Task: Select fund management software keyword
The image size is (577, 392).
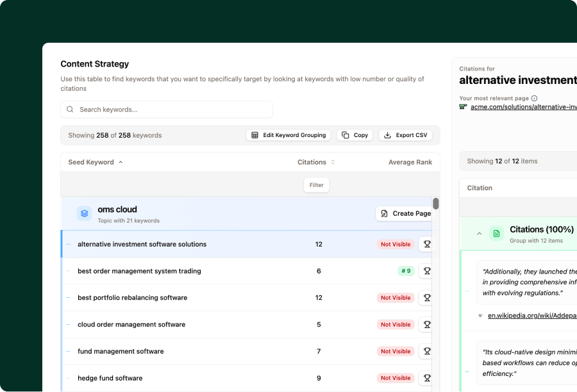Action: (121, 351)
